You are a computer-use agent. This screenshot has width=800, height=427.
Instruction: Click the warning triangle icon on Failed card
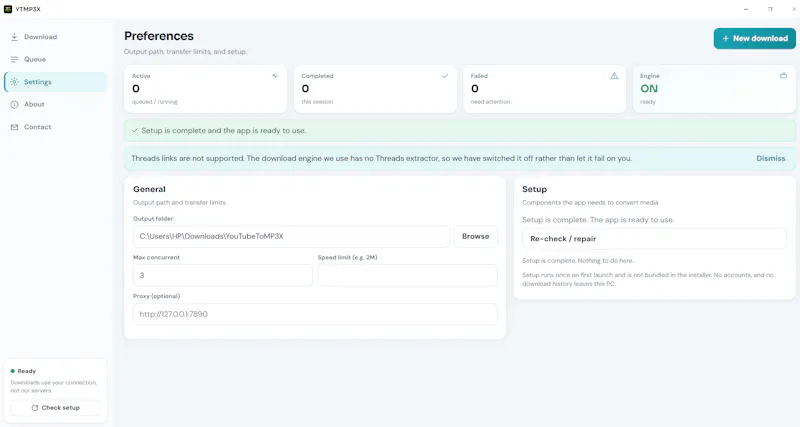point(614,76)
